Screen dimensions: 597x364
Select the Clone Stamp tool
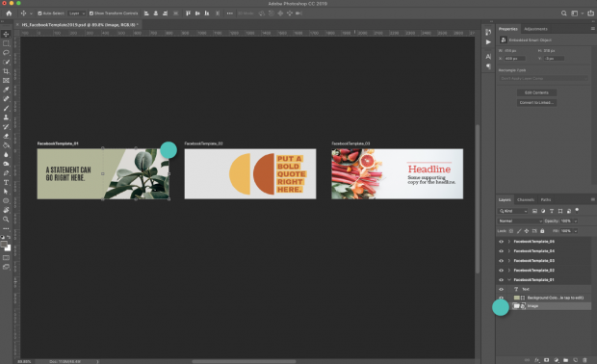pos(6,117)
